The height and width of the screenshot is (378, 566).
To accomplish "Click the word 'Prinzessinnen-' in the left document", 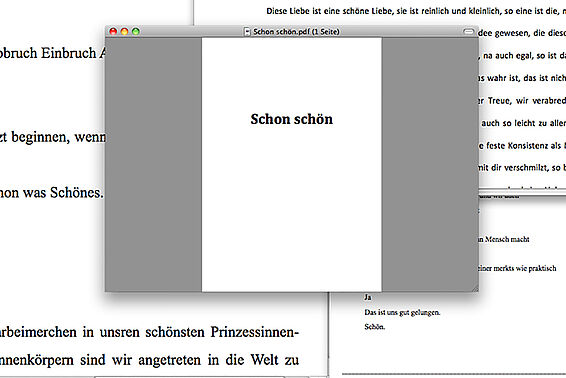I will click(x=254, y=332).
